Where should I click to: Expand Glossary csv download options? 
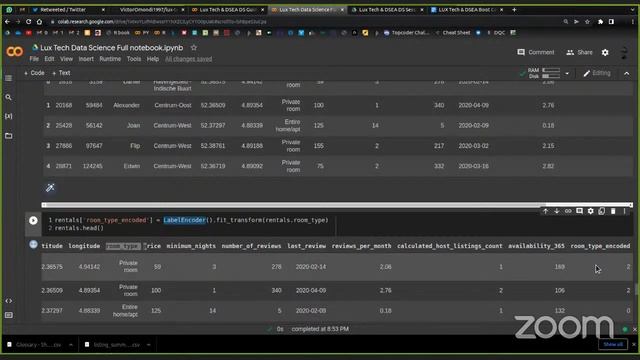point(71,345)
